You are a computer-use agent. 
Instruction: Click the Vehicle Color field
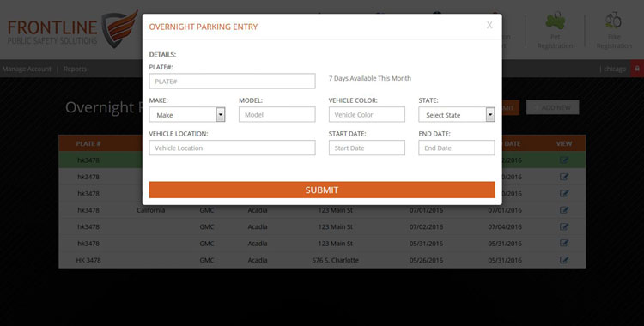click(367, 115)
